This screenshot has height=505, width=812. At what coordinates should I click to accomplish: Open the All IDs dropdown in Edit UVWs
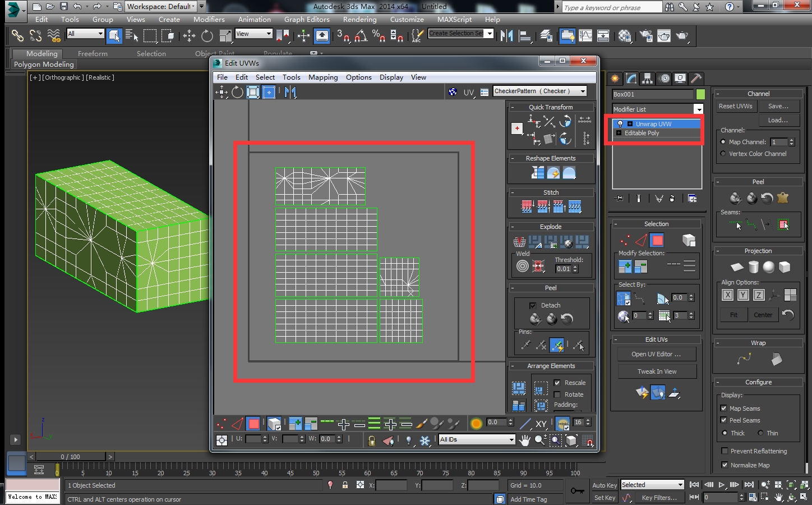tap(477, 439)
